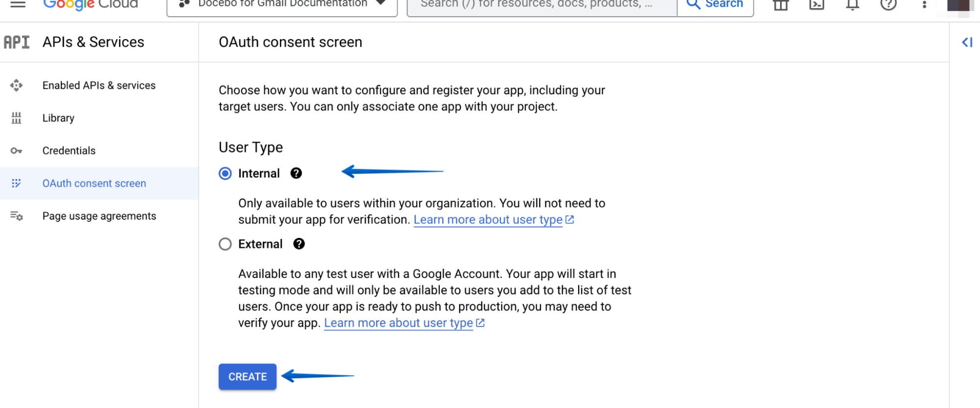Select the Internal user type radio button
The image size is (980, 408).
coord(225,174)
